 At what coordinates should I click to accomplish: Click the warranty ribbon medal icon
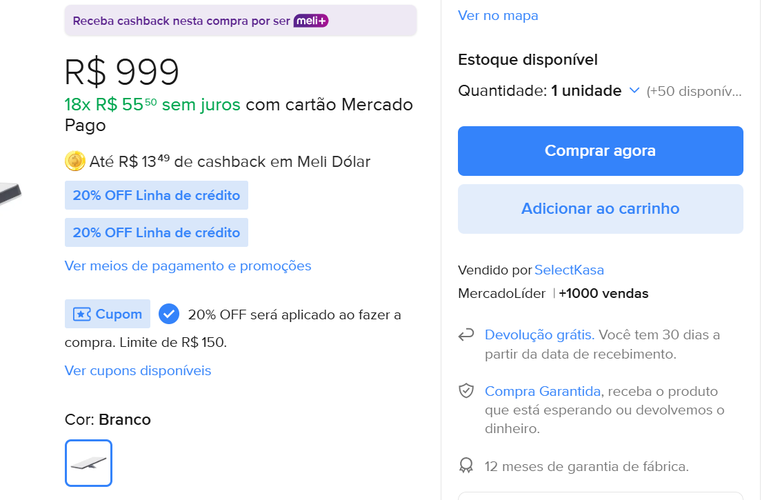(x=466, y=466)
